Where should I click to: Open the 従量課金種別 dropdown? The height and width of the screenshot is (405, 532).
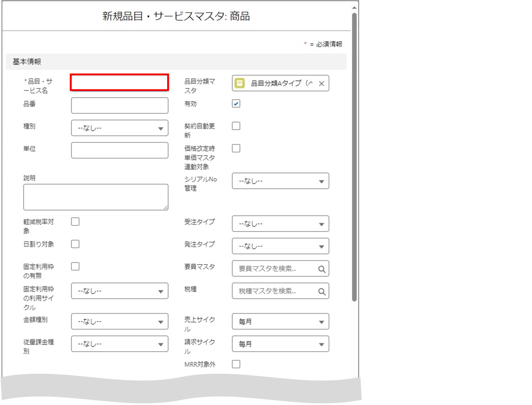point(119,344)
